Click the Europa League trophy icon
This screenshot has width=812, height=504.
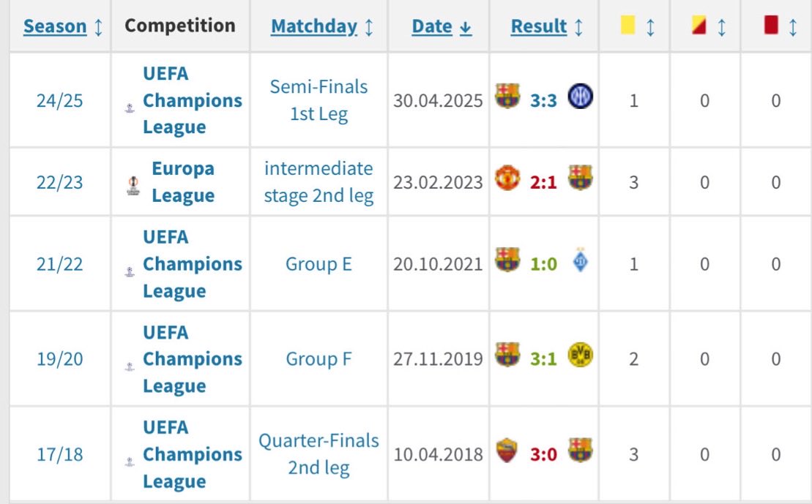tap(133, 186)
